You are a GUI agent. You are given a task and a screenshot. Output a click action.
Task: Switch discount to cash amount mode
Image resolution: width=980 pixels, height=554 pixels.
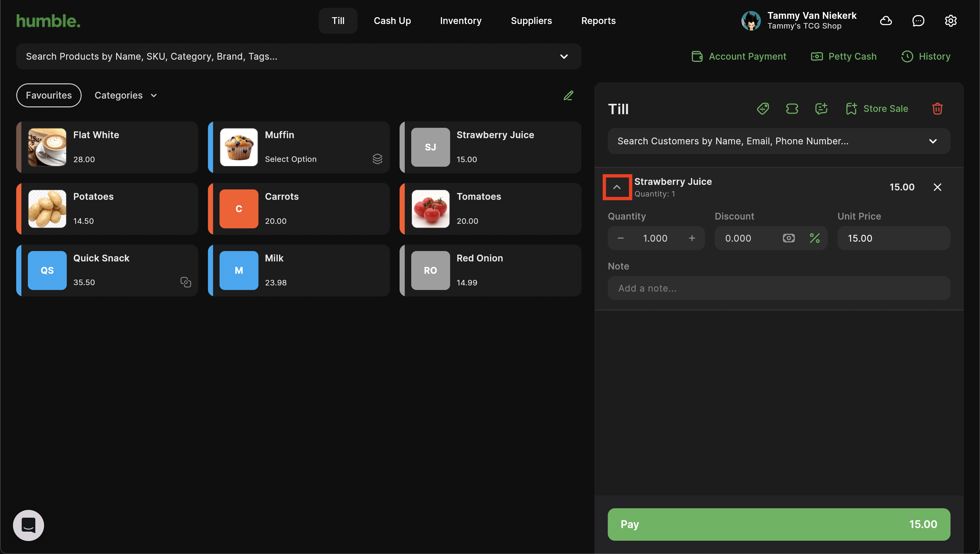(789, 238)
